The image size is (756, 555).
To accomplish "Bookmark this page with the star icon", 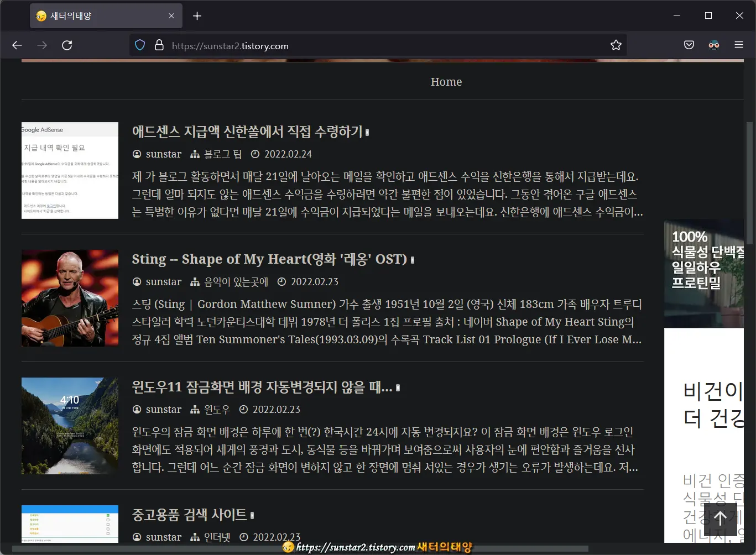I will click(616, 45).
